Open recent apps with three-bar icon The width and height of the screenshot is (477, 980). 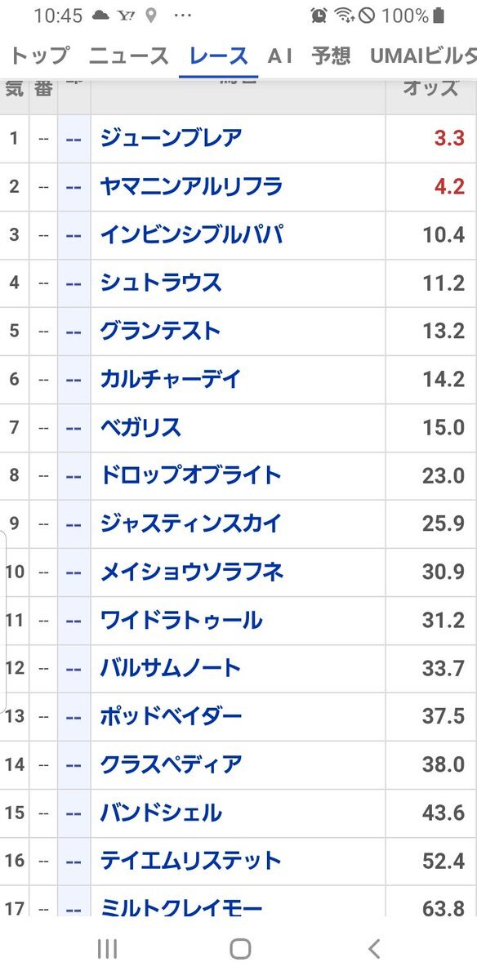coord(107,948)
